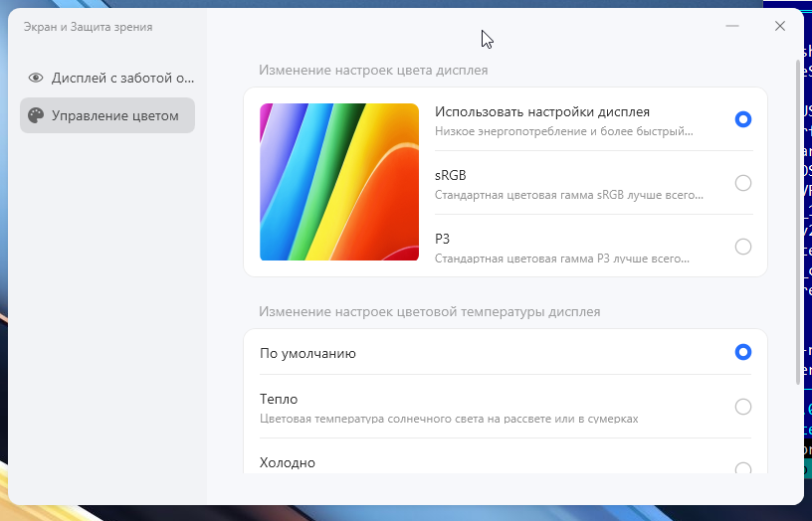This screenshot has height=521, width=812.
Task: Select the P3 color gamut radio button
Action: coord(743,247)
